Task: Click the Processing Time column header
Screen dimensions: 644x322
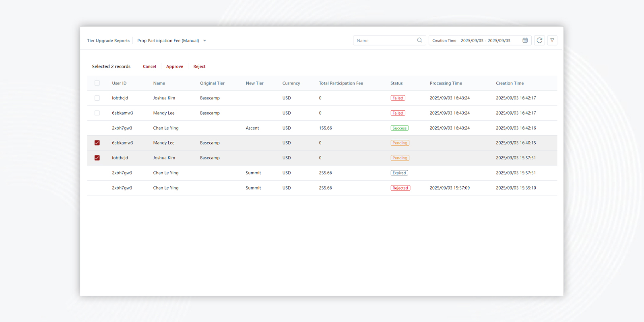Action: pos(446,83)
